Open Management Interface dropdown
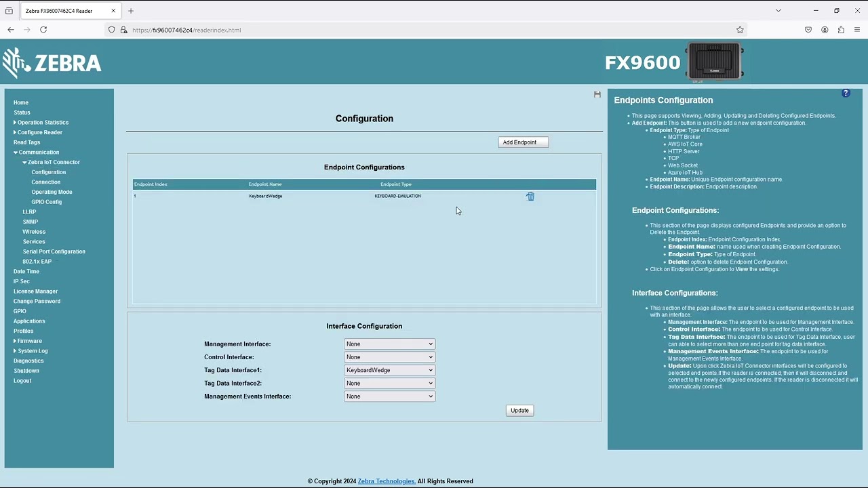This screenshot has height=488, width=868. [x=389, y=344]
